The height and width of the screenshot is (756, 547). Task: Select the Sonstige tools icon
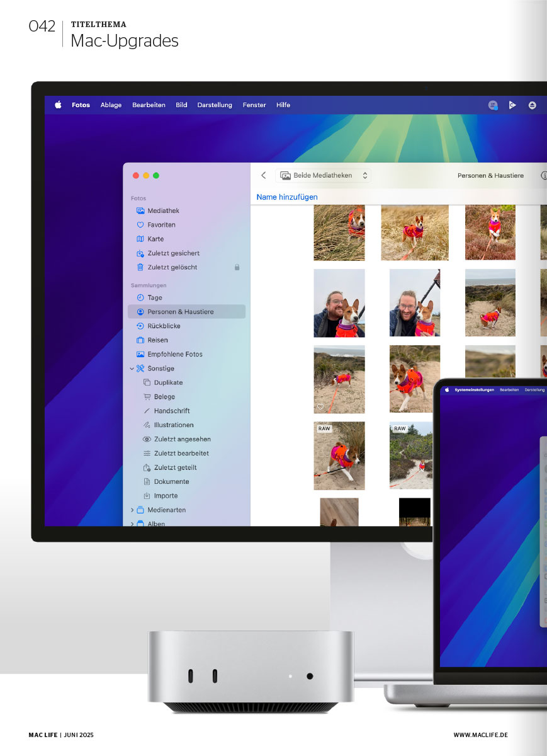click(x=140, y=369)
